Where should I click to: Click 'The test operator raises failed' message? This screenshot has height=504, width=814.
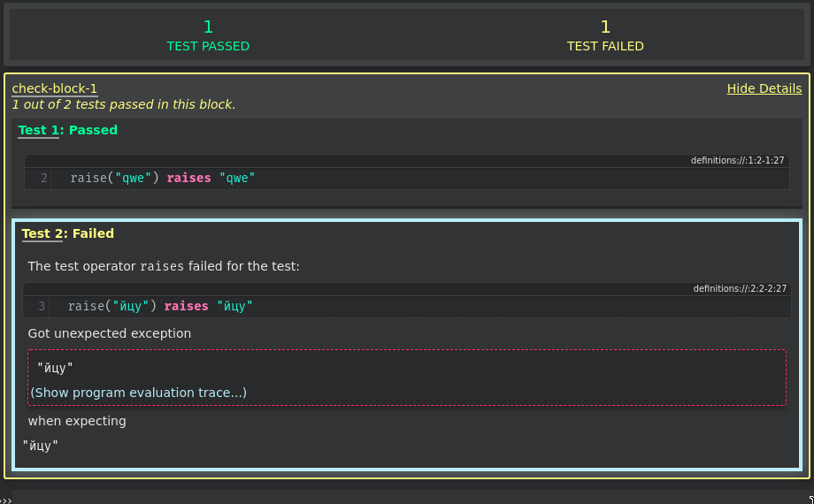tap(164, 266)
